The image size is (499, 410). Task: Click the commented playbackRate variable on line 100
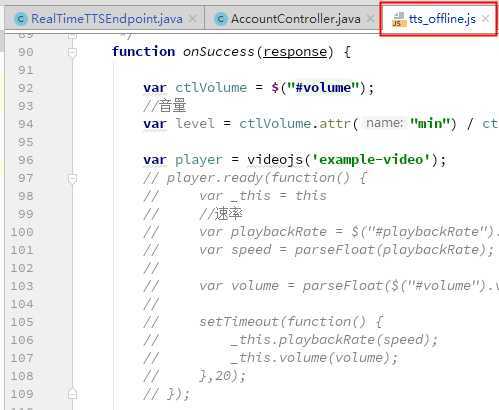279,232
